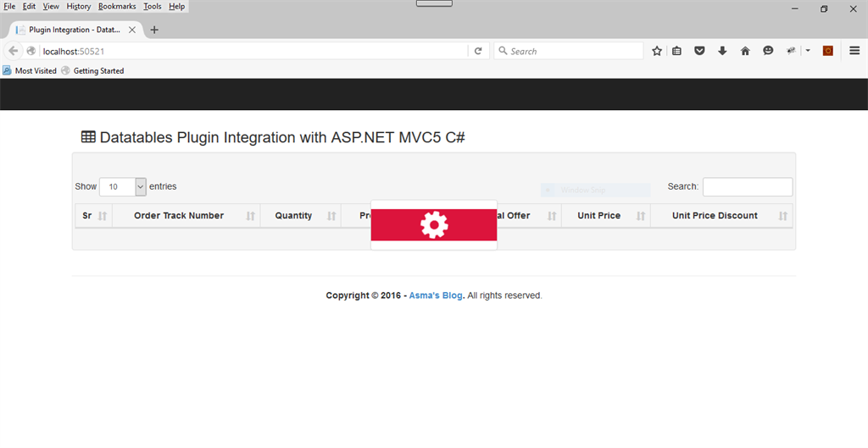The image size is (868, 448).
Task: Open the Firefox hamburger menu
Action: click(x=855, y=51)
